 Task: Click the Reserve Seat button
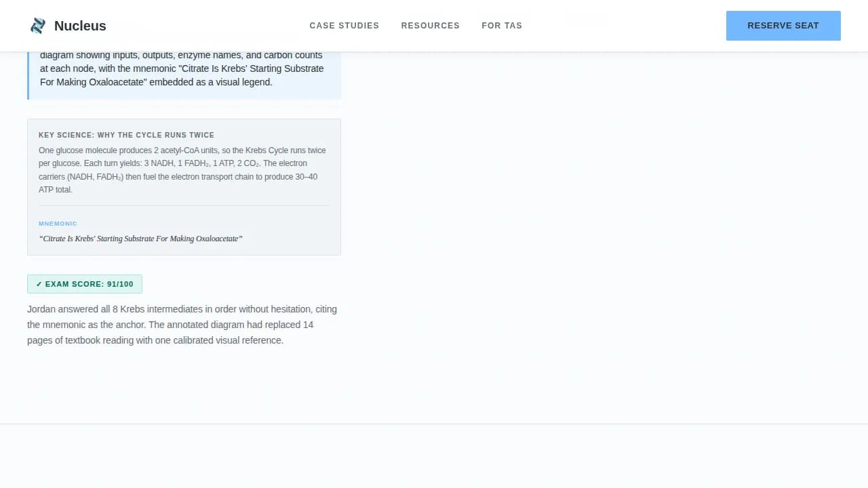[783, 26]
